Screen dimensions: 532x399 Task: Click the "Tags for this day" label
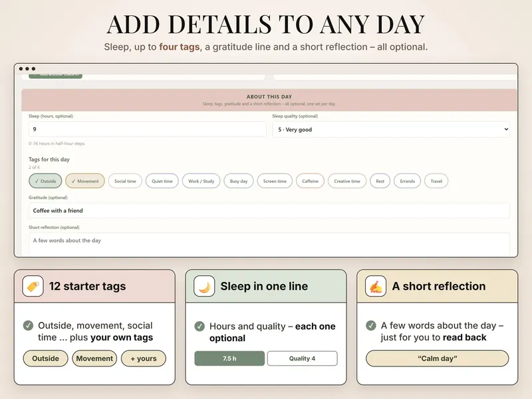pos(49,159)
